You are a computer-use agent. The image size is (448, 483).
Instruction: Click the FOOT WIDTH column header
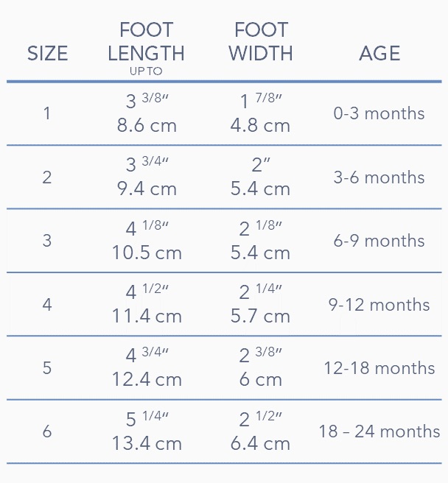tap(260, 42)
